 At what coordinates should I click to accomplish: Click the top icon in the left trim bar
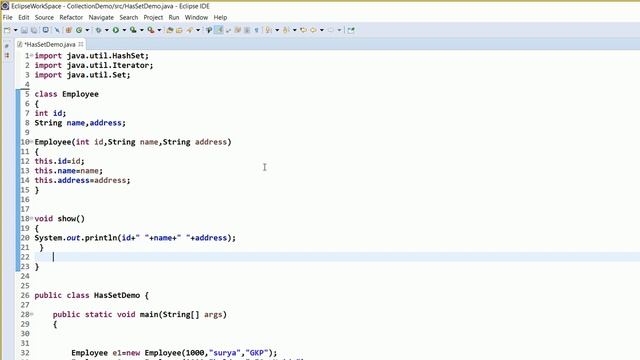7,46
